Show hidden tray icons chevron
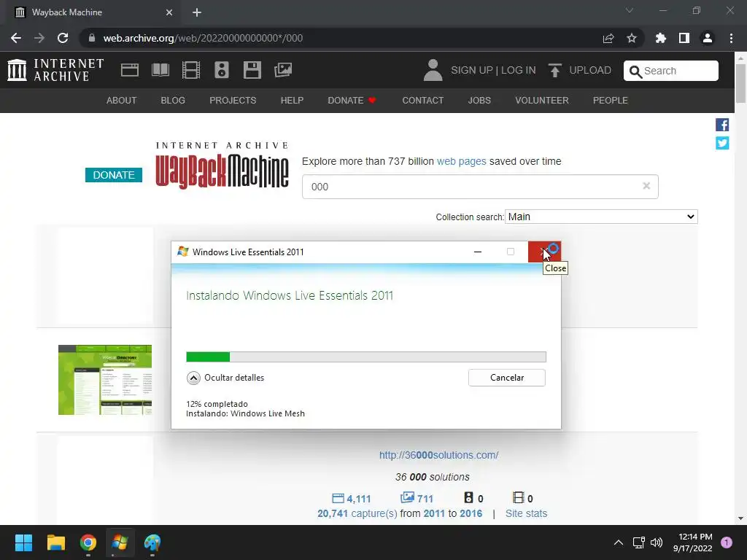Image resolution: width=747 pixels, height=560 pixels. pos(619,542)
